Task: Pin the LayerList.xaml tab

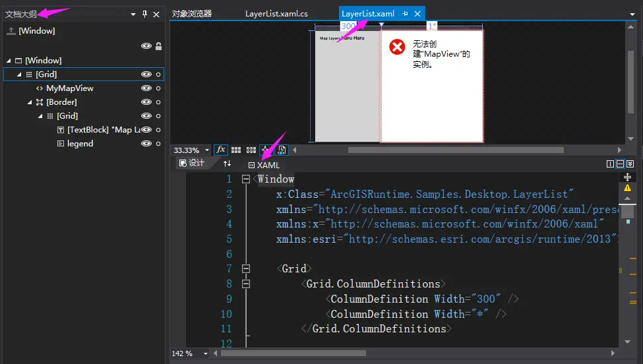Action: pos(405,14)
